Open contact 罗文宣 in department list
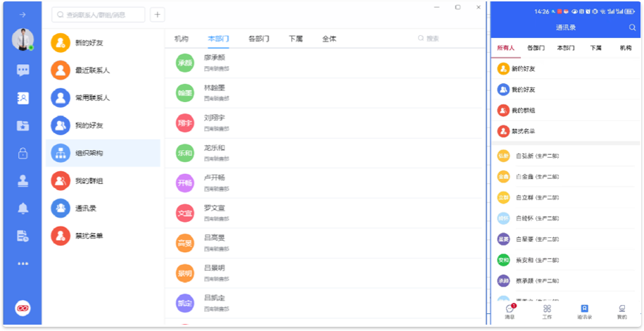 [x=214, y=208]
